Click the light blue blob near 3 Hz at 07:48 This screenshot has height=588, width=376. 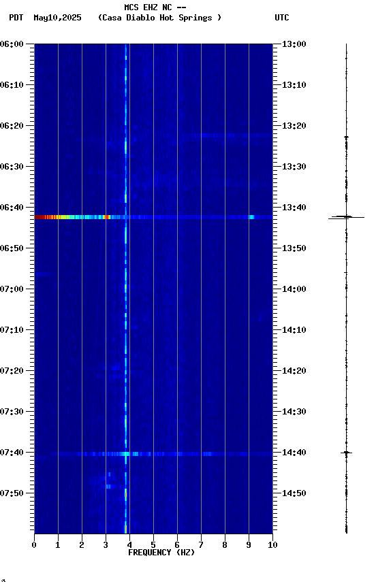(x=108, y=487)
